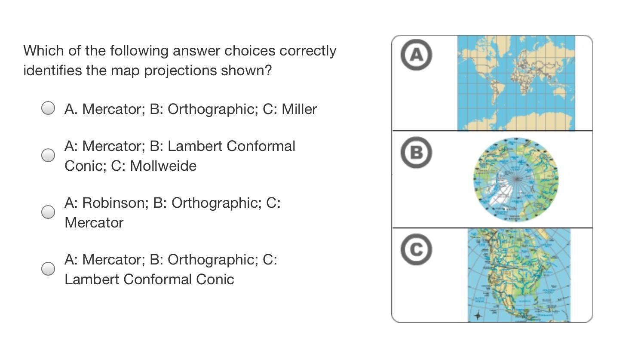Image resolution: width=644 pixels, height=338 pixels.
Task: Click Africa on the rectangular world map
Action: pyautogui.click(x=521, y=82)
